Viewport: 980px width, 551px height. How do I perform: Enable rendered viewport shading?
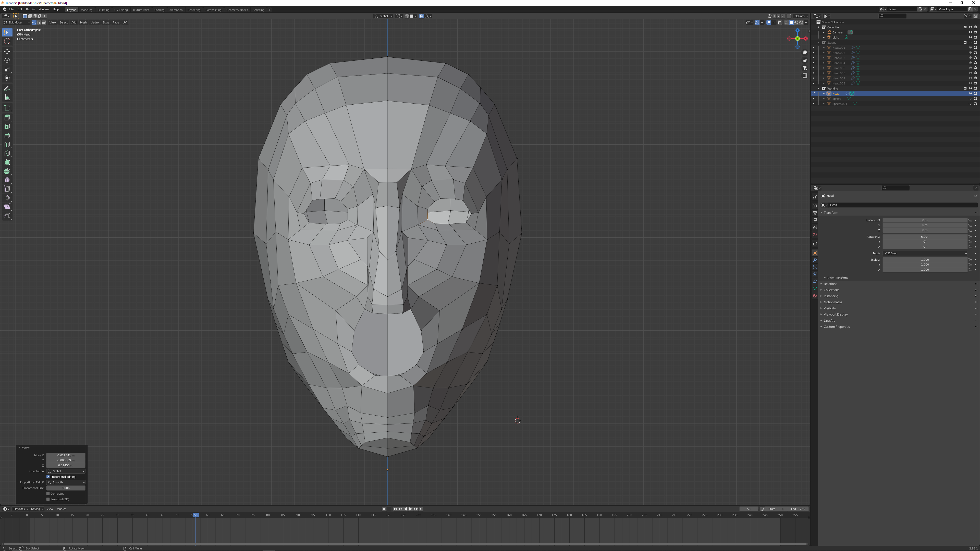point(801,22)
